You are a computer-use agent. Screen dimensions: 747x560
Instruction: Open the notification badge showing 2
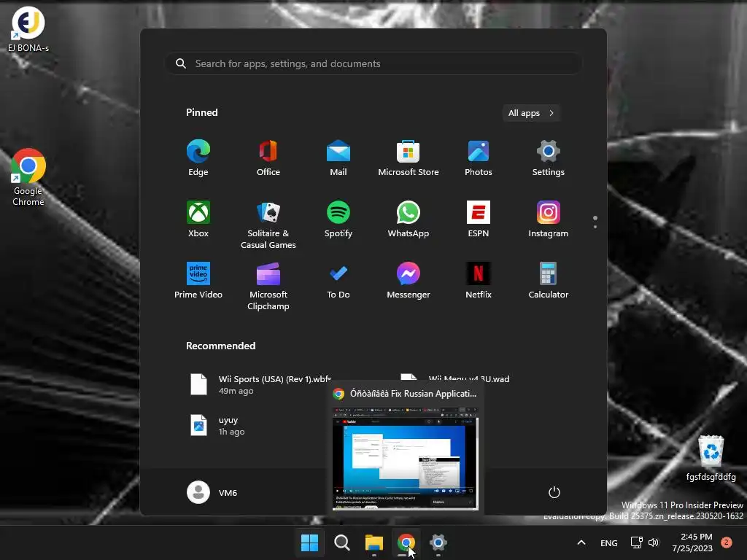[x=726, y=542]
